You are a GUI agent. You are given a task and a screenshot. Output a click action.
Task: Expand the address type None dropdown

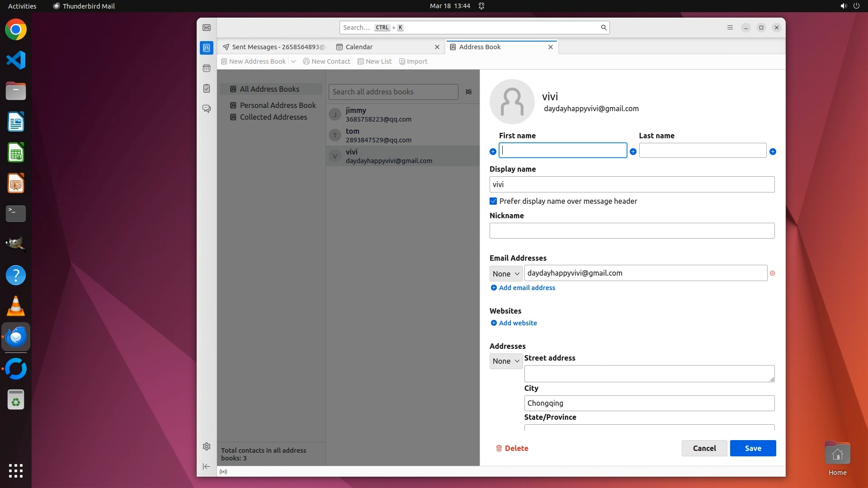point(506,361)
